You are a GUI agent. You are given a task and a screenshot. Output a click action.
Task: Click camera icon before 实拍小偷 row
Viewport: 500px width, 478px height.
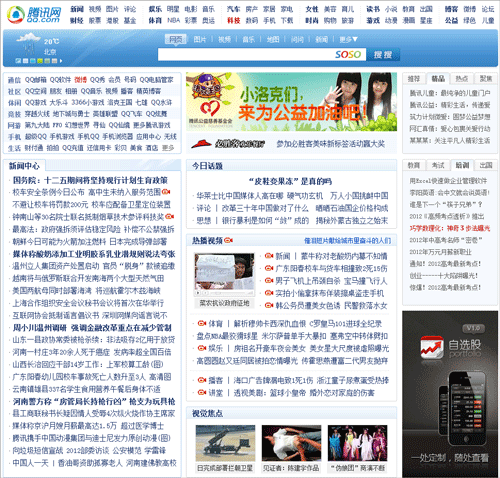tap(269, 293)
